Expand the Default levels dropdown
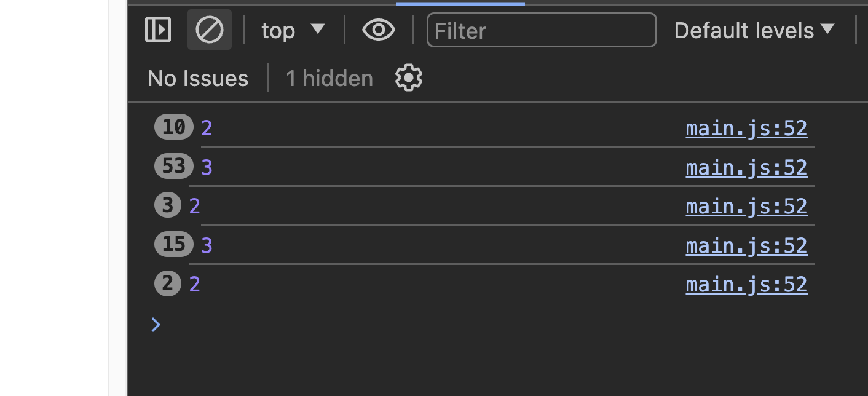The height and width of the screenshot is (396, 868). tap(754, 30)
